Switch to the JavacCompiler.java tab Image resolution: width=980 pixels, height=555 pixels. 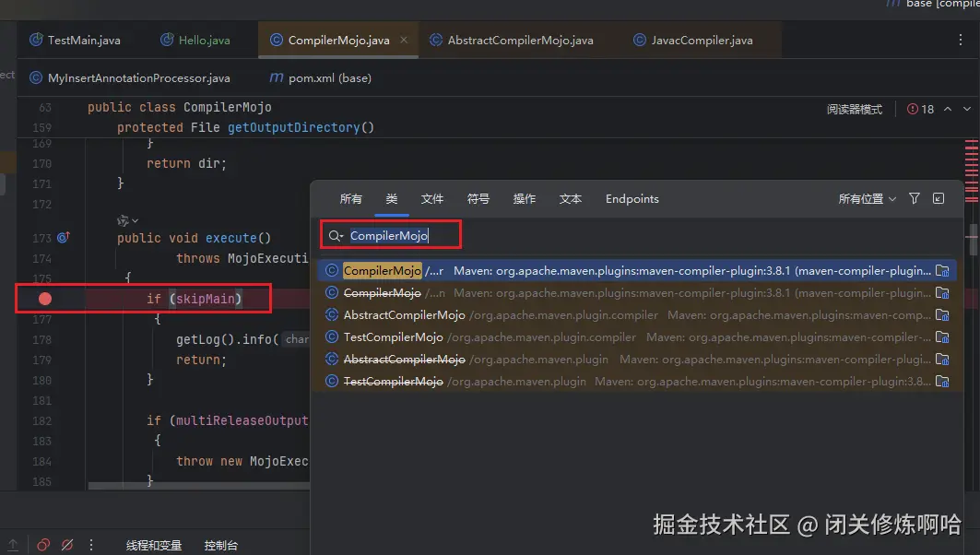click(693, 40)
